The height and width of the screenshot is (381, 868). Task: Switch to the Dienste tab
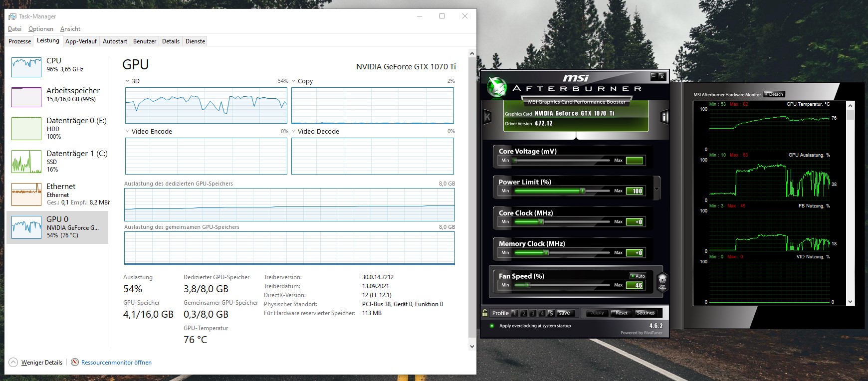click(x=195, y=41)
